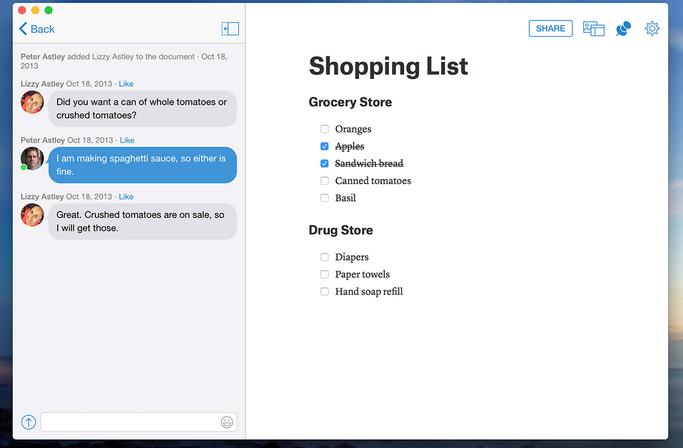
Task: Check the Oranges checkbox
Action: [x=325, y=129]
